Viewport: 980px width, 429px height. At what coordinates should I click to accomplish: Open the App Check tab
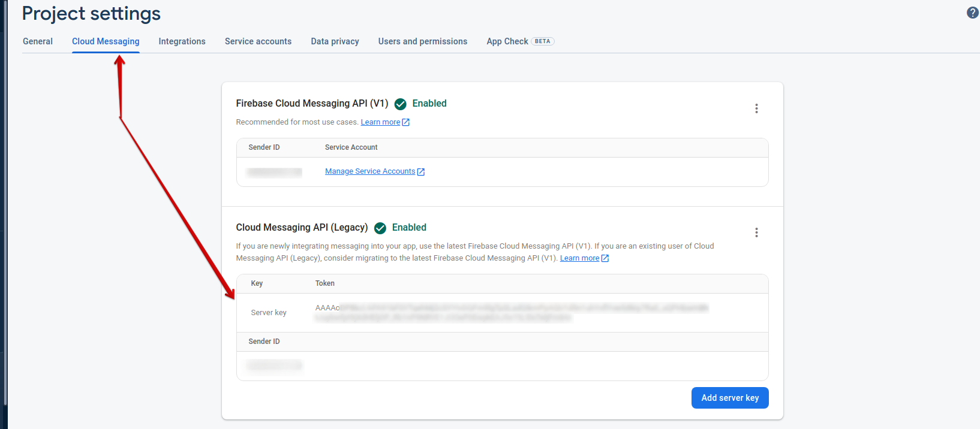tap(507, 41)
